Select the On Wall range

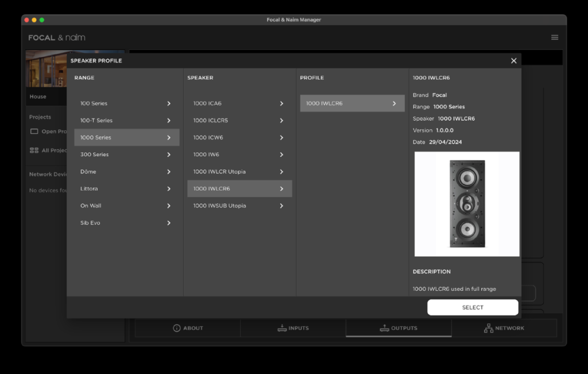tap(127, 206)
